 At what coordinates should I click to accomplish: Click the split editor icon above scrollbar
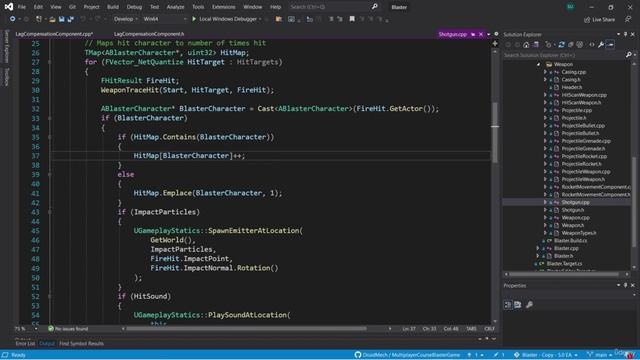point(495,43)
